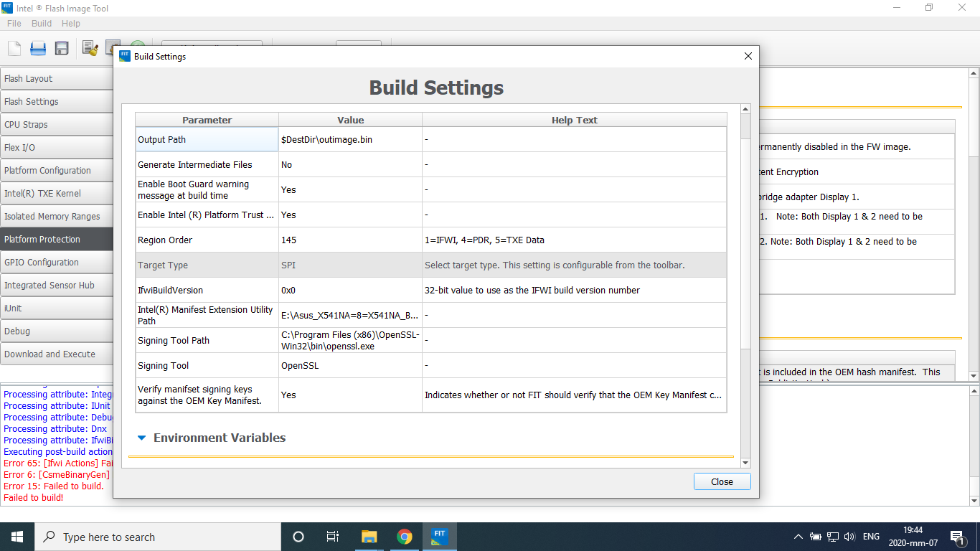Click the Output Path value field
The width and height of the screenshot is (980, 551).
pyautogui.click(x=350, y=139)
